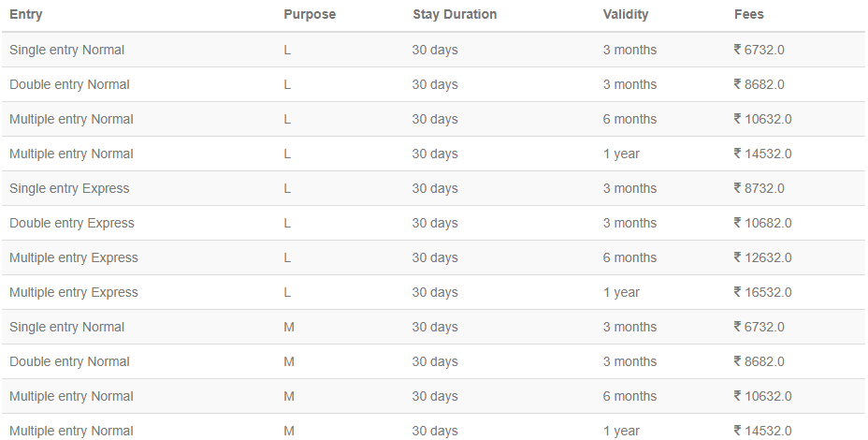Click the ₹ 6732.0 fee in first row
This screenshot has height=440, width=868.
tap(759, 50)
